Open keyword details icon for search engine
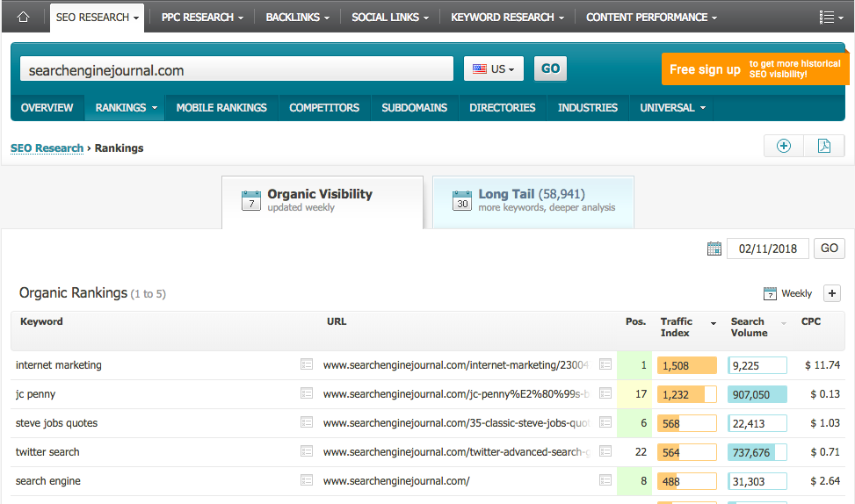The width and height of the screenshot is (855, 504). tap(307, 480)
